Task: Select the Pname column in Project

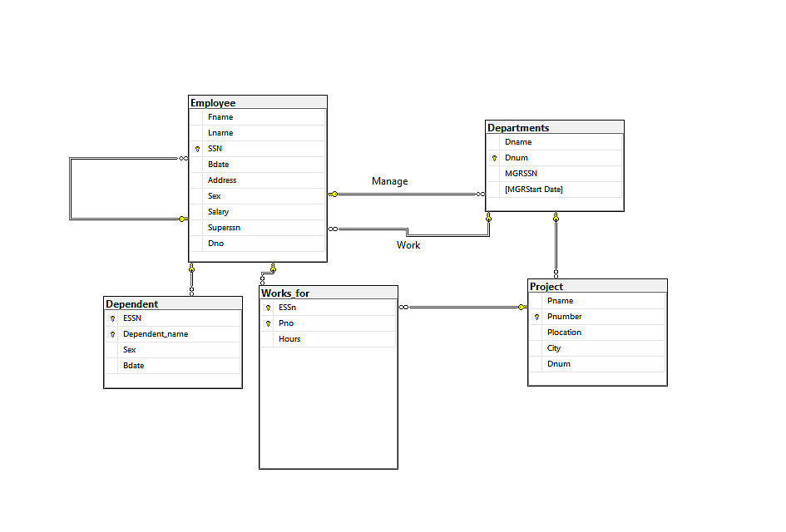Action: point(597,301)
